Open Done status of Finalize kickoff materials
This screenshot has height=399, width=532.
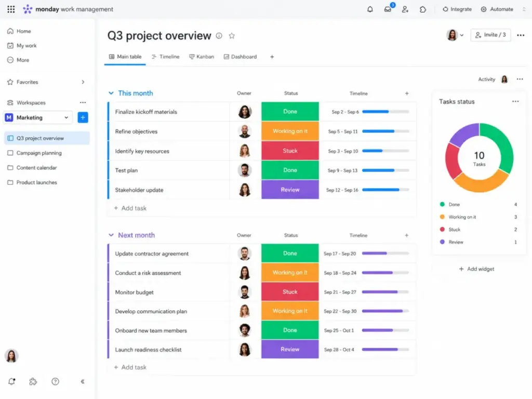[290, 111]
